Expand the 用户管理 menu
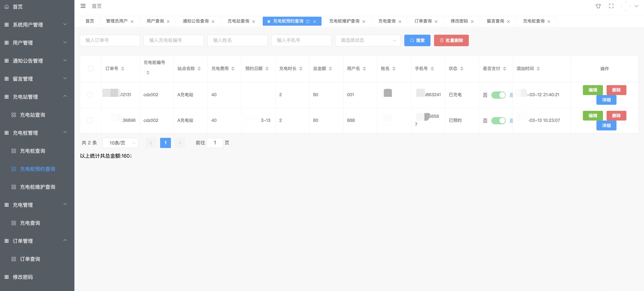The height and width of the screenshot is (291, 644). point(37,43)
